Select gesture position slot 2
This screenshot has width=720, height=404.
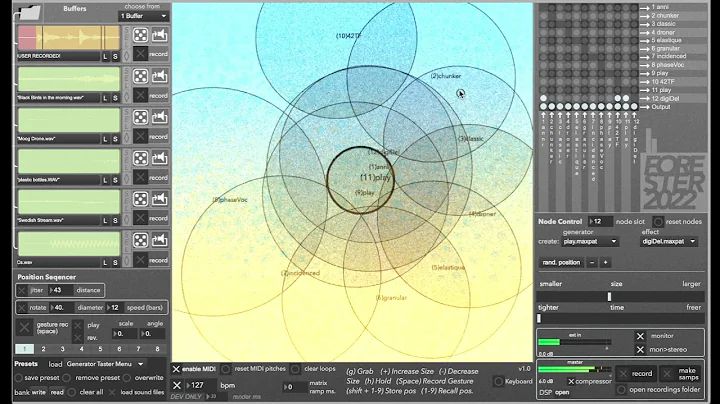[44, 349]
